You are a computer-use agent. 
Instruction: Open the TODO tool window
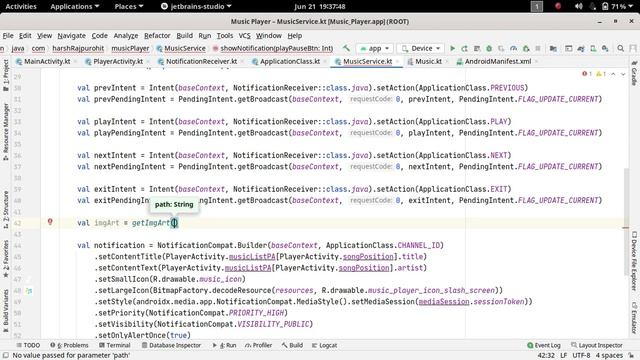(x=28, y=345)
